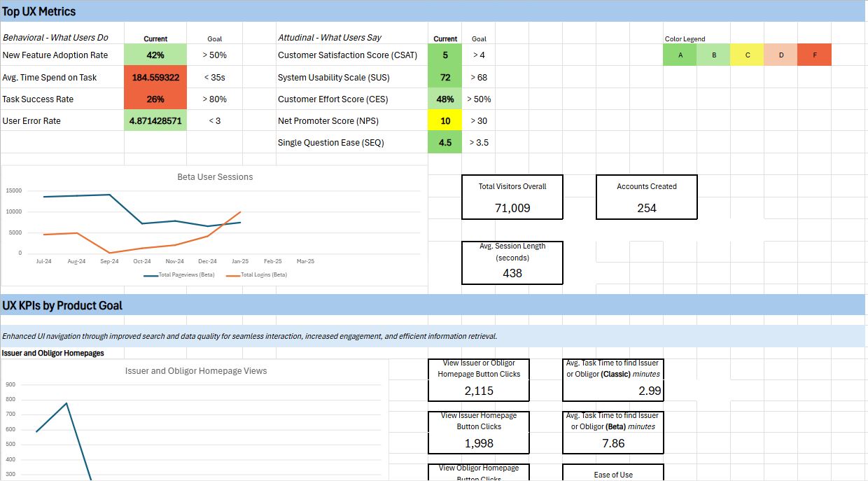Select the Task Success Rate 26% cell
This screenshot has height=481, width=868.
click(155, 99)
